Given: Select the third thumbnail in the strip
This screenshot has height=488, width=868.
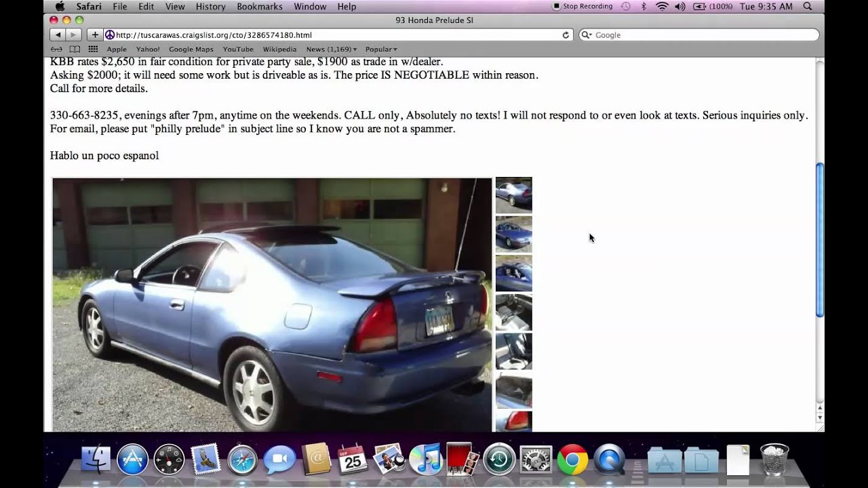Looking at the screenshot, I should [514, 273].
